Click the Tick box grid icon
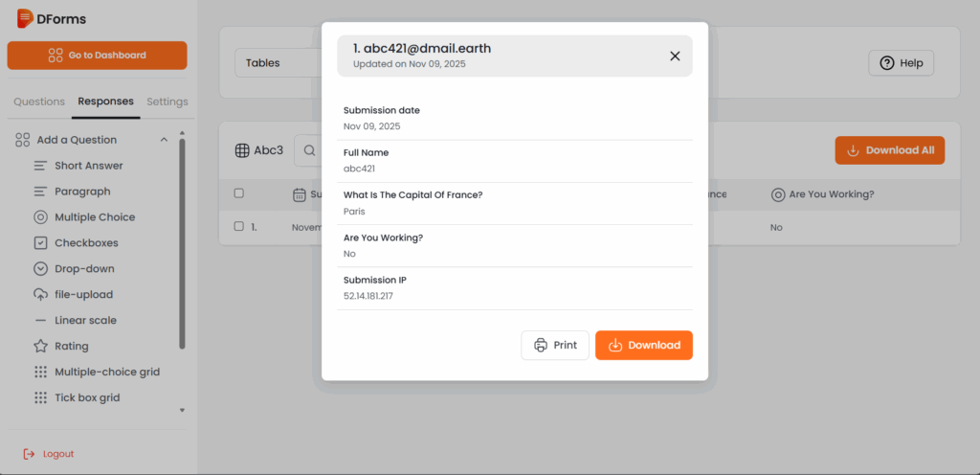The height and width of the screenshot is (475, 980). click(40, 397)
